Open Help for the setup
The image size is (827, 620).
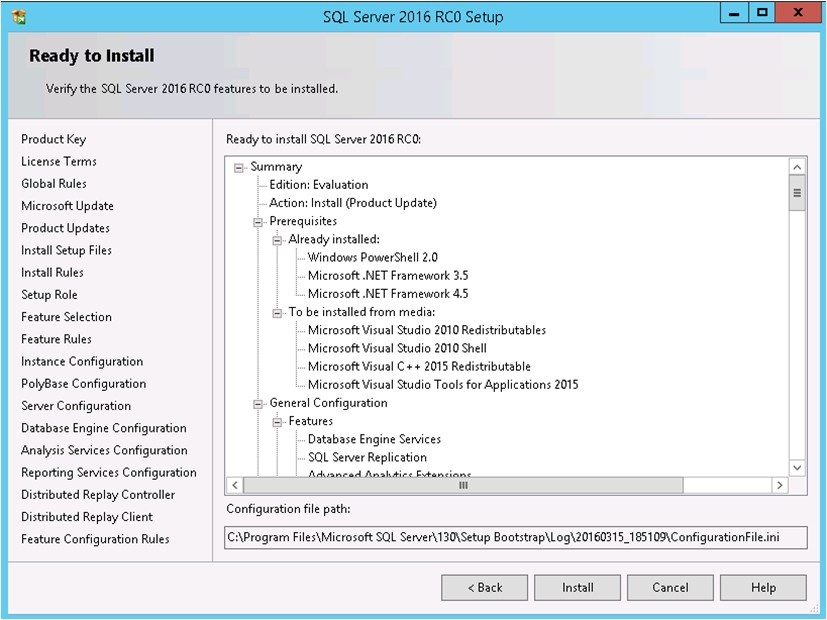pos(763,587)
